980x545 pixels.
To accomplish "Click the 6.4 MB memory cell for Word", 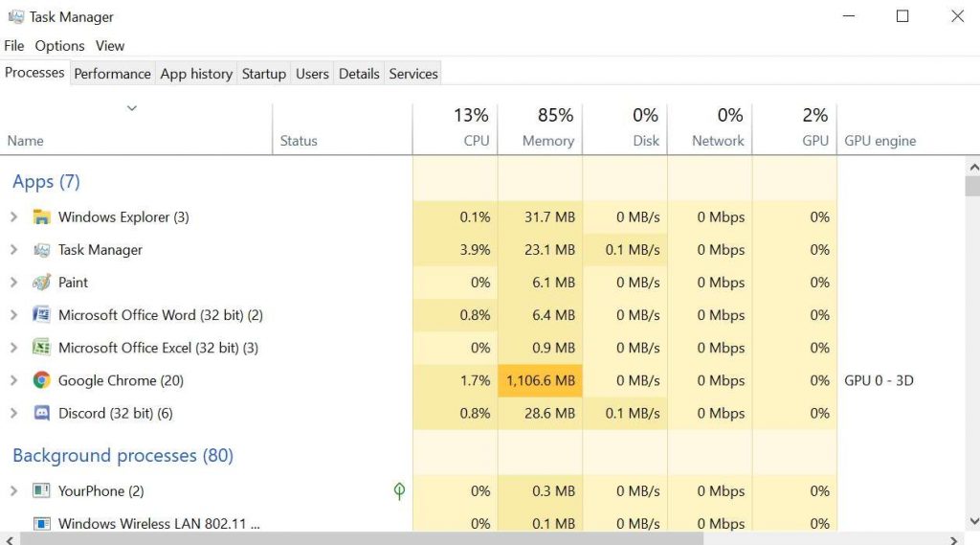I will (x=540, y=315).
